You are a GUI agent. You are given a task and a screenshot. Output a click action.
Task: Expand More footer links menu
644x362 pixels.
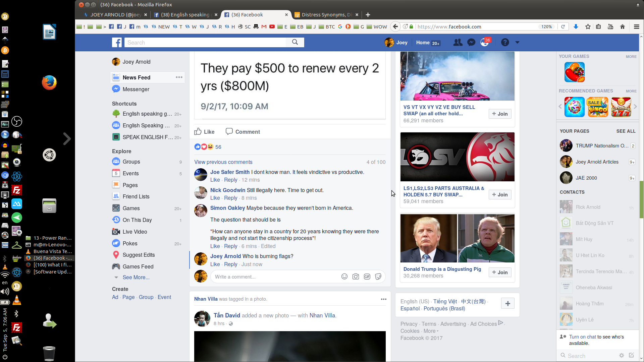point(431,331)
